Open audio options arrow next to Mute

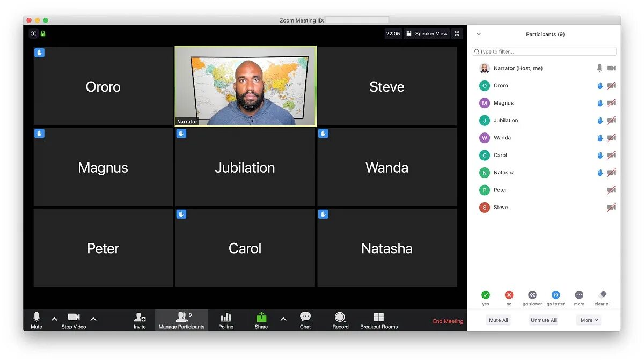click(54, 319)
